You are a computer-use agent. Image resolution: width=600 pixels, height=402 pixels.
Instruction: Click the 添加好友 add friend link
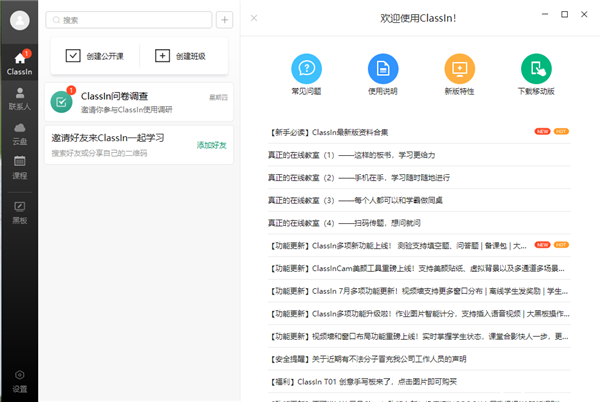tap(212, 146)
